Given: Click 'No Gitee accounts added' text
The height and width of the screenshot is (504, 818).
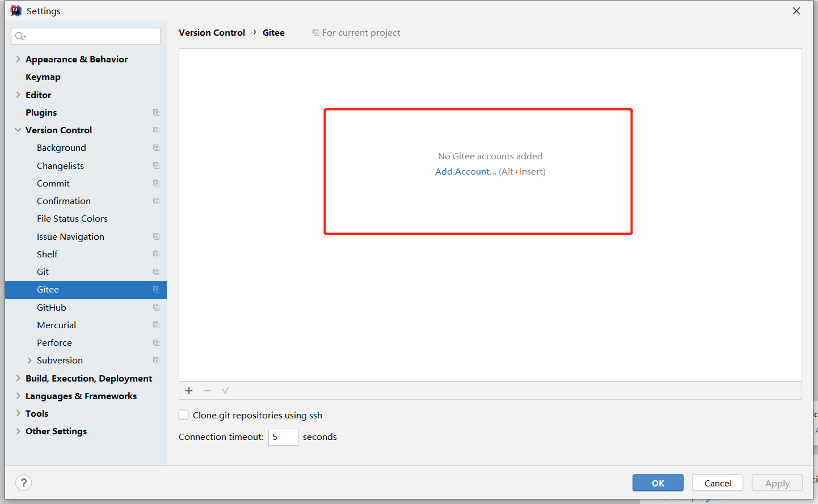Looking at the screenshot, I should tap(490, 156).
